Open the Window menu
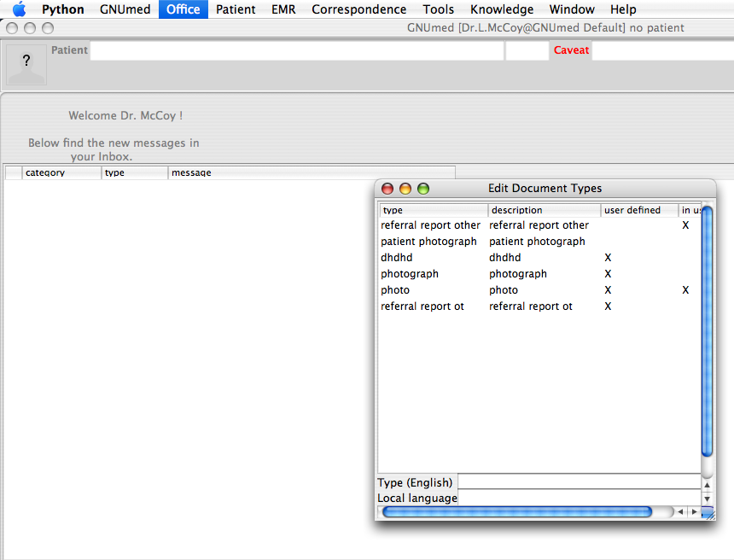Viewport: 734px width, 560px height. (572, 9)
